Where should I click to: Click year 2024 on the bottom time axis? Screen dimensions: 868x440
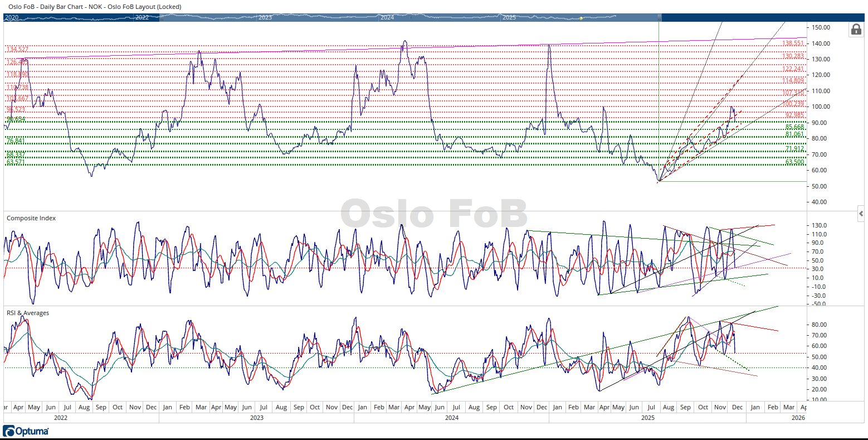tap(452, 418)
